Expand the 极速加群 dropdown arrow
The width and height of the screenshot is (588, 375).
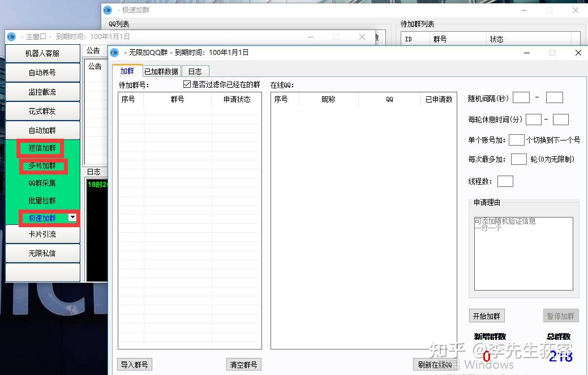(x=72, y=217)
